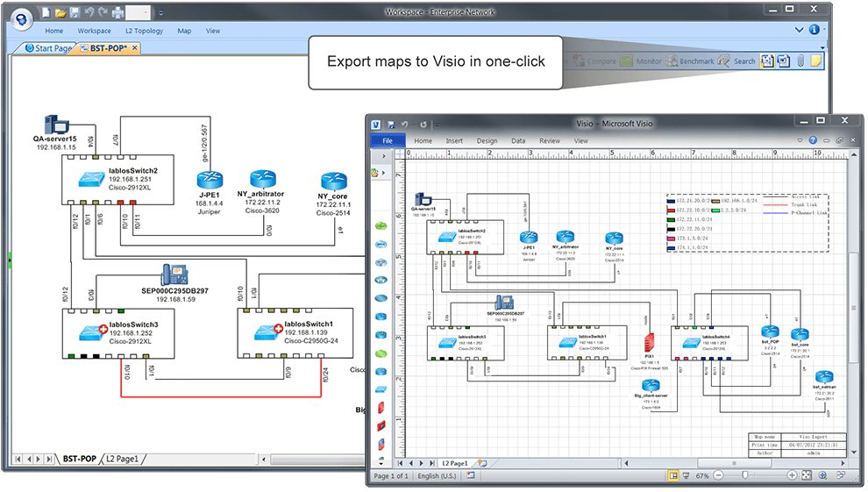Click the Benchmark icon in Workspace toolbar
This screenshot has width=868, height=492.
672,61
